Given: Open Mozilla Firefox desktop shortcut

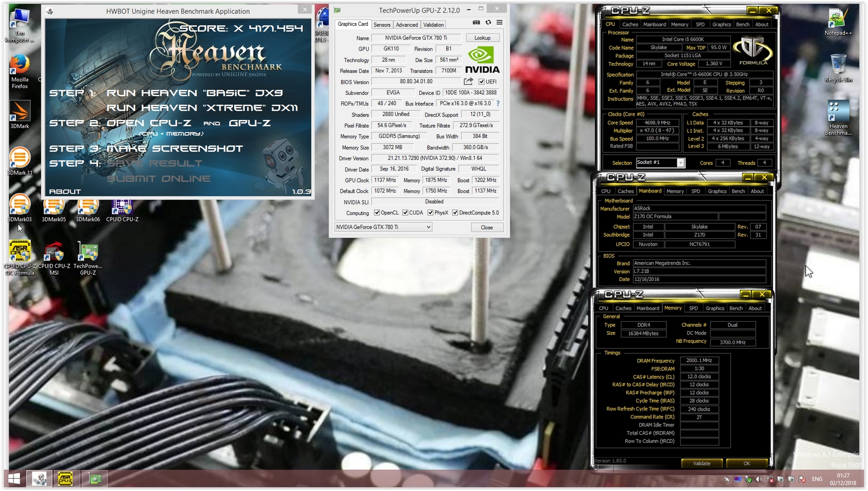Looking at the screenshot, I should pyautogui.click(x=20, y=71).
